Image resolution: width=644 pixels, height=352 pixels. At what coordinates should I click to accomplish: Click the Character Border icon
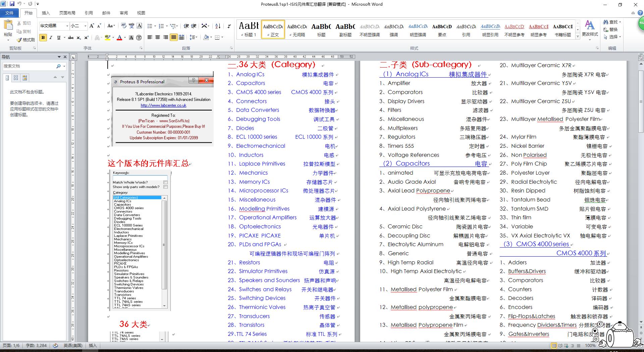pyautogui.click(x=139, y=26)
